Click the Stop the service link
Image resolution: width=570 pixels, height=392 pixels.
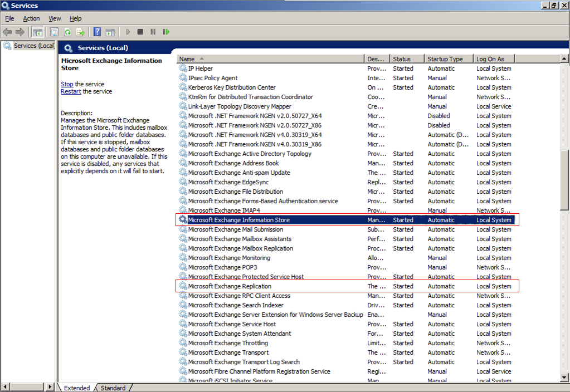point(67,84)
